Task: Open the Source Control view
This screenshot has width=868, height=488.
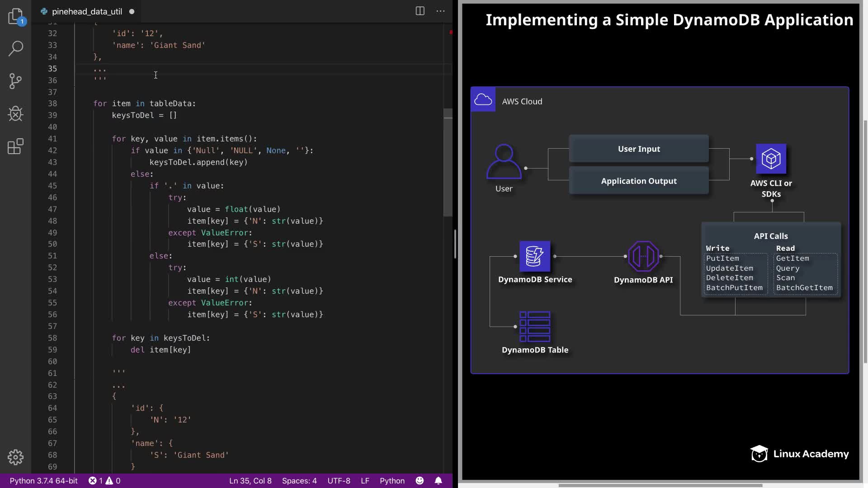Action: pyautogui.click(x=15, y=81)
